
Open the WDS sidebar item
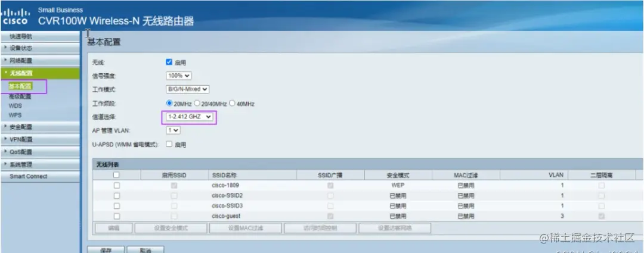(x=15, y=106)
